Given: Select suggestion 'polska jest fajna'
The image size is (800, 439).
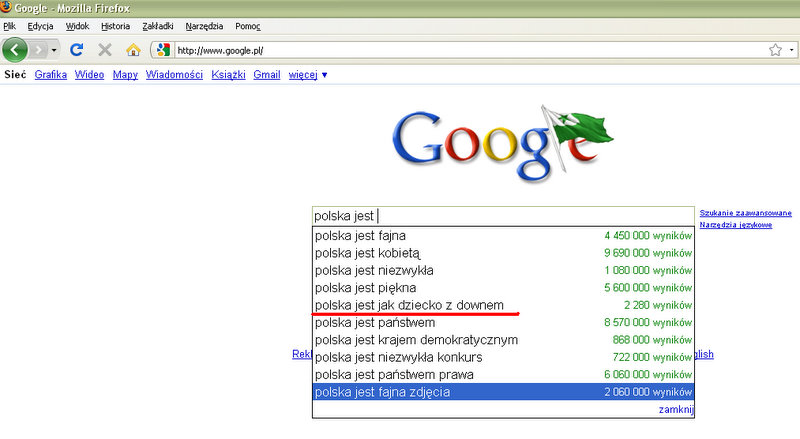Looking at the screenshot, I should pos(503,236).
